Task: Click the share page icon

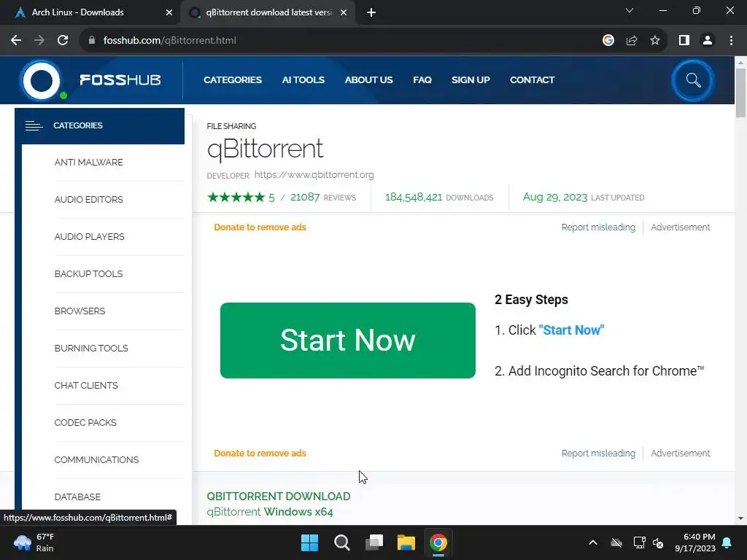Action: [632, 41]
